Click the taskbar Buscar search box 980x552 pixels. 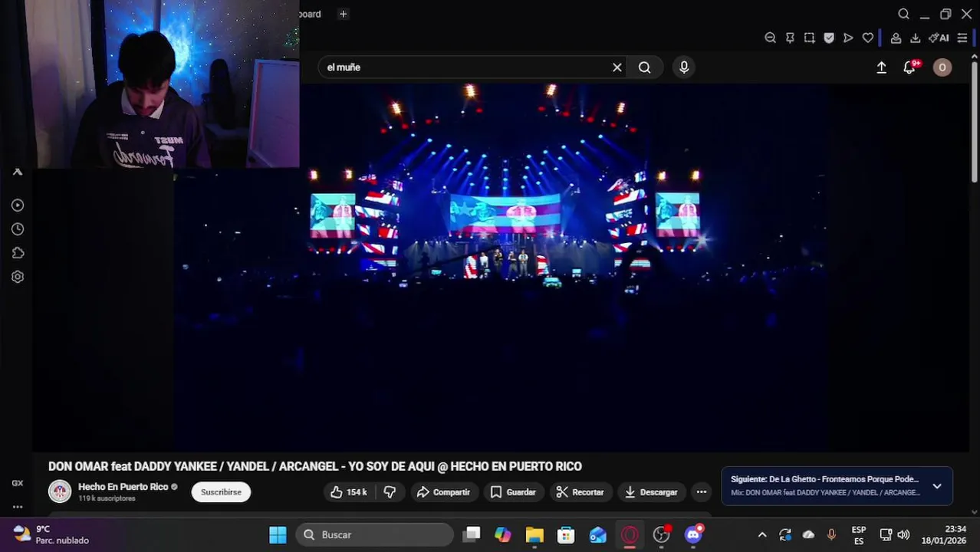pos(376,534)
